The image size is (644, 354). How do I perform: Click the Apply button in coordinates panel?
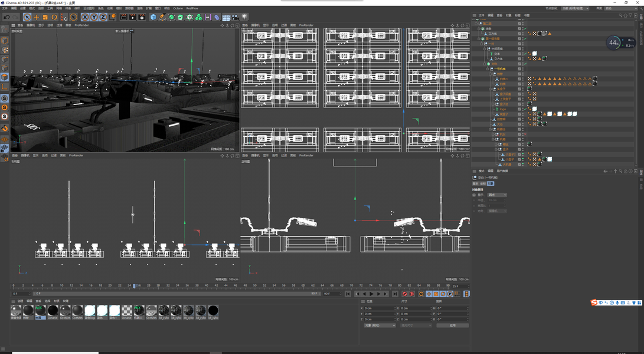[452, 325]
